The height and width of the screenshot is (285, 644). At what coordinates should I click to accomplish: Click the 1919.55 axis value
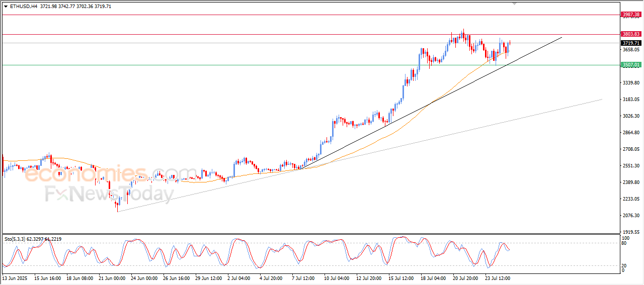coord(630,232)
